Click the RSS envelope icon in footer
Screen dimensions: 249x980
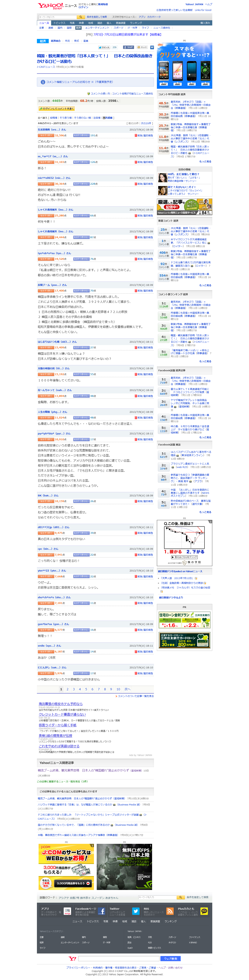170,911
